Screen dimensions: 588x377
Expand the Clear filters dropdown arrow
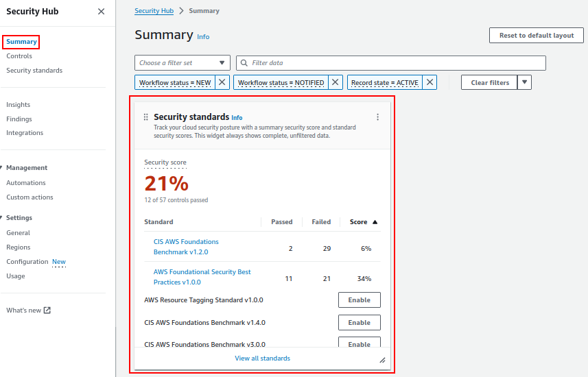524,82
